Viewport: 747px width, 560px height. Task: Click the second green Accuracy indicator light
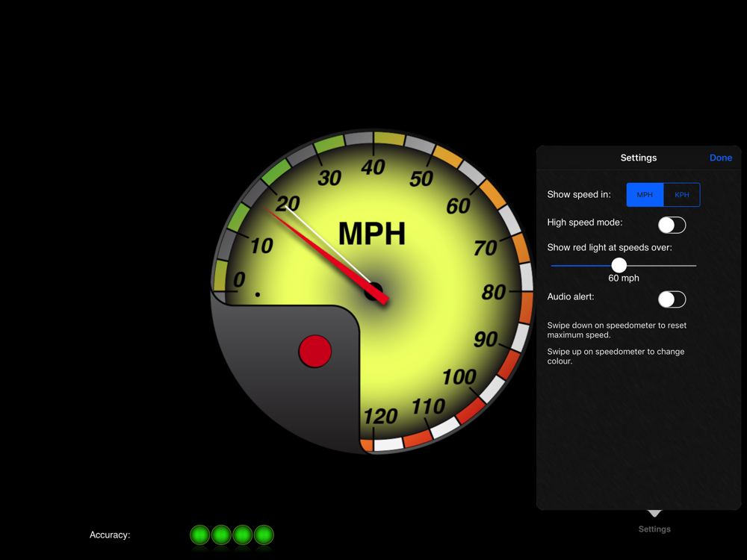tap(221, 535)
